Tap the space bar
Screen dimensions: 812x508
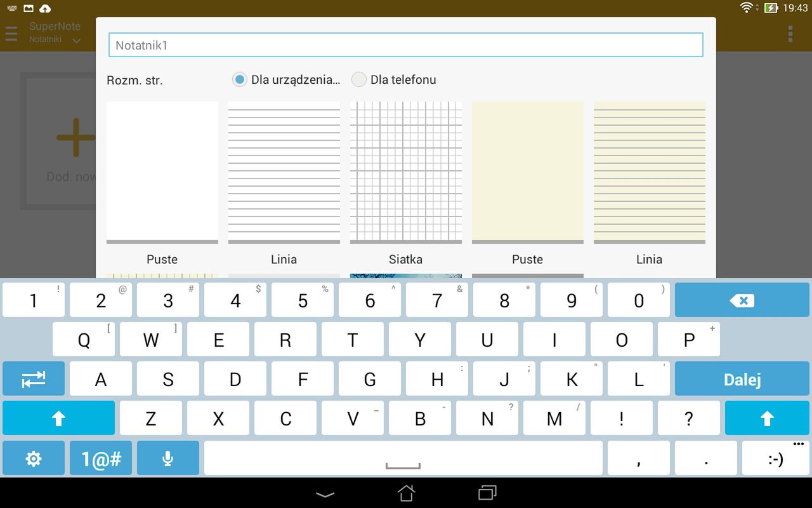pyautogui.click(x=403, y=458)
